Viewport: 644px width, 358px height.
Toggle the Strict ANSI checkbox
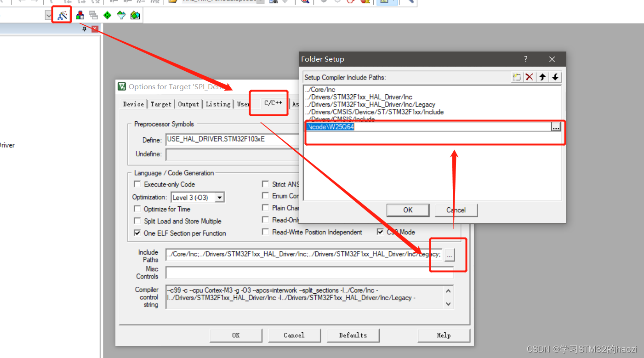point(265,184)
